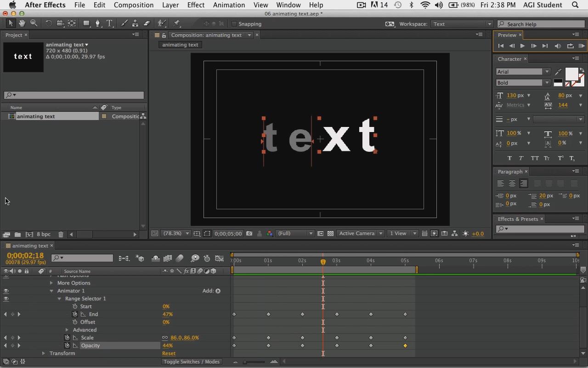Select the Pan Behind anchor point tool
Image resolution: width=588 pixels, height=368 pixels.
(x=72, y=23)
